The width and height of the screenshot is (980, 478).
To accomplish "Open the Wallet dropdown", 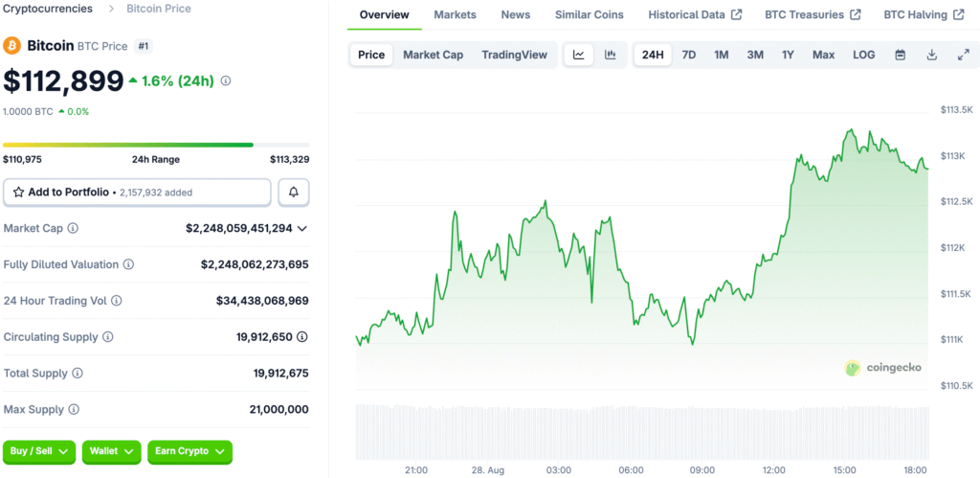I will pyautogui.click(x=112, y=452).
